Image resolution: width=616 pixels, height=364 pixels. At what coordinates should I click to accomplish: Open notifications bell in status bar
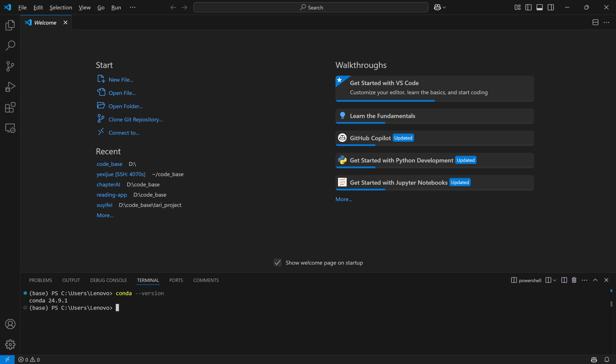click(607, 359)
